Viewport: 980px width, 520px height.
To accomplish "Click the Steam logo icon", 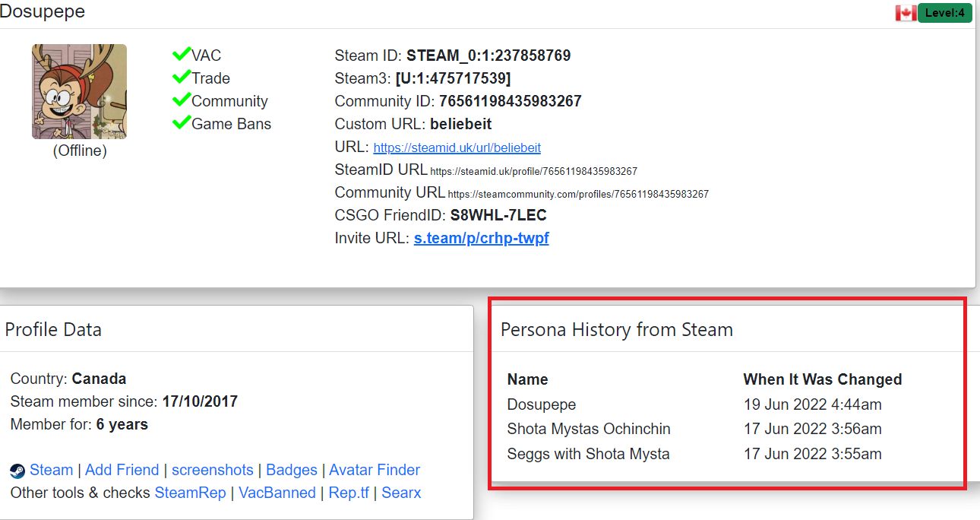I will pos(17,471).
